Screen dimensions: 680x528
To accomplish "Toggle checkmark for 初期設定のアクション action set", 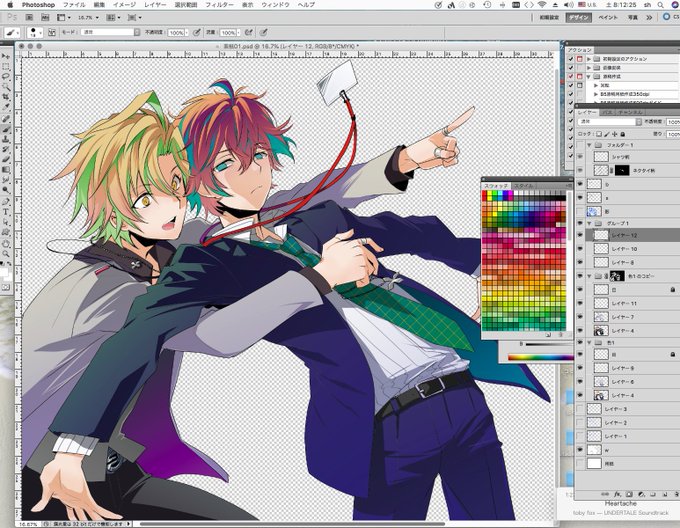I will (571, 59).
